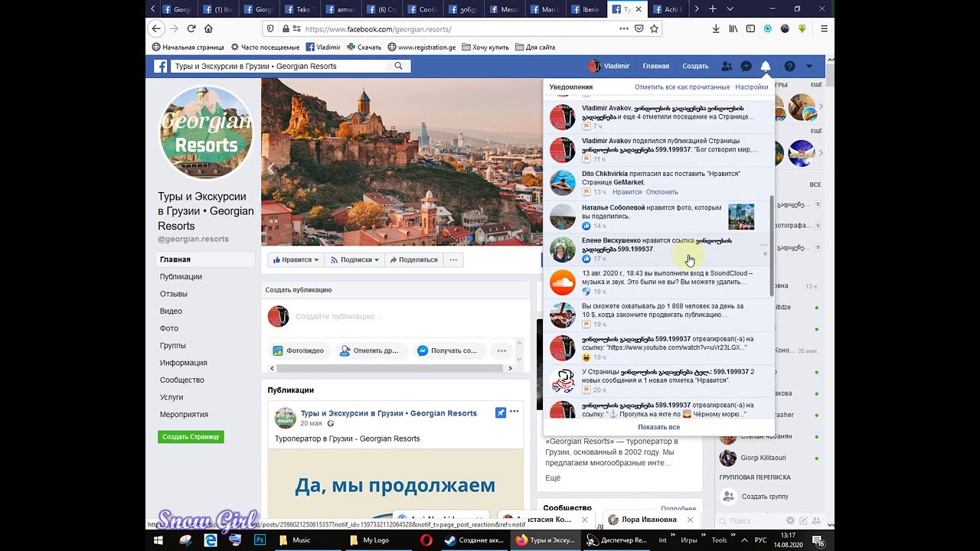Click green Создать Страницу button
The height and width of the screenshot is (551, 980).
tap(191, 437)
